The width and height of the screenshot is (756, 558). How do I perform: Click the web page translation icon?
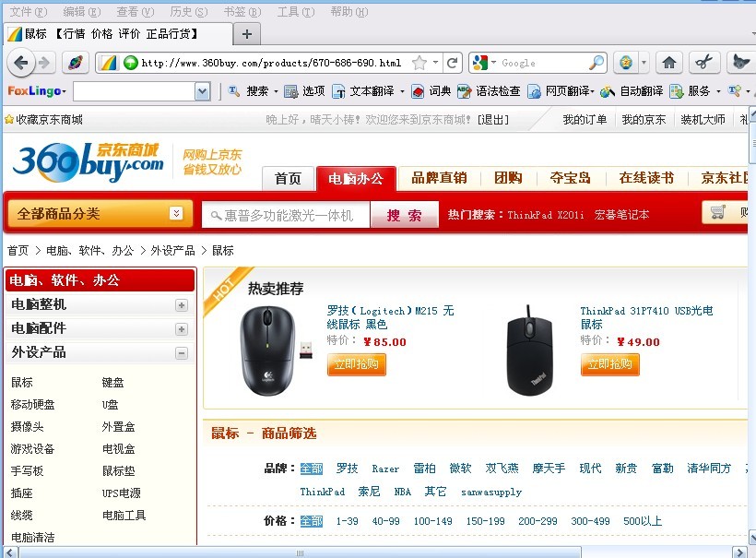point(534,90)
